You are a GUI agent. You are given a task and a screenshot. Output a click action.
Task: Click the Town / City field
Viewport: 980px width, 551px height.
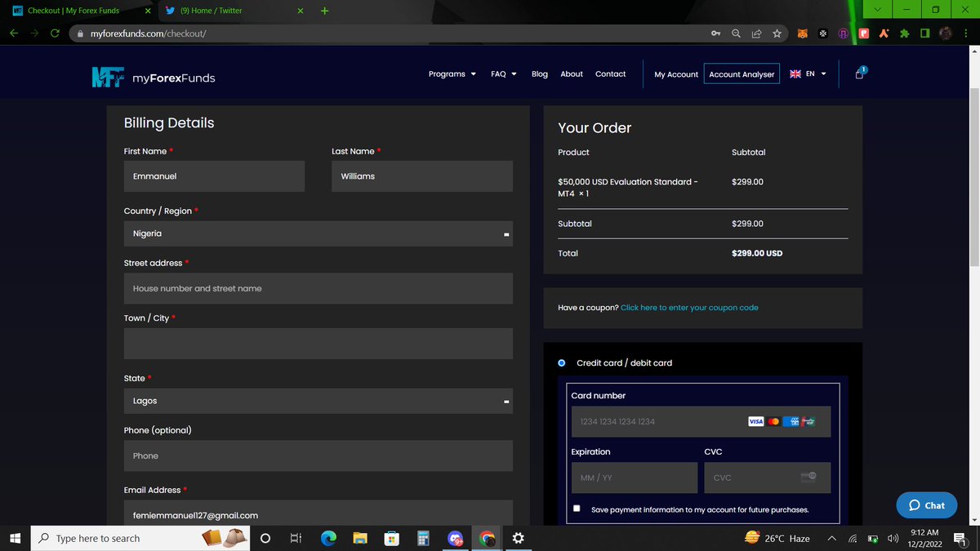click(318, 344)
